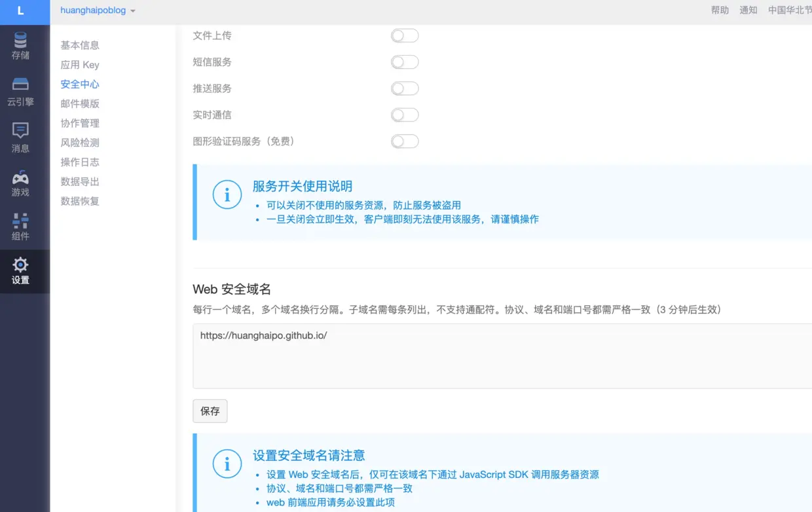This screenshot has height=512, width=812.
Task: Turn on 短信服务 switch
Action: tap(404, 62)
